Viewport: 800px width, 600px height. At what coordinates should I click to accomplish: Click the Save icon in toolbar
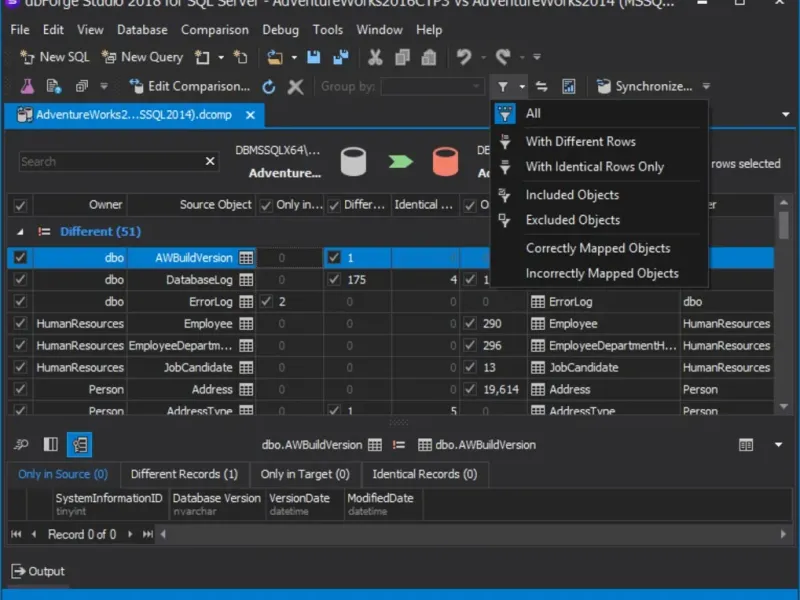tap(314, 57)
